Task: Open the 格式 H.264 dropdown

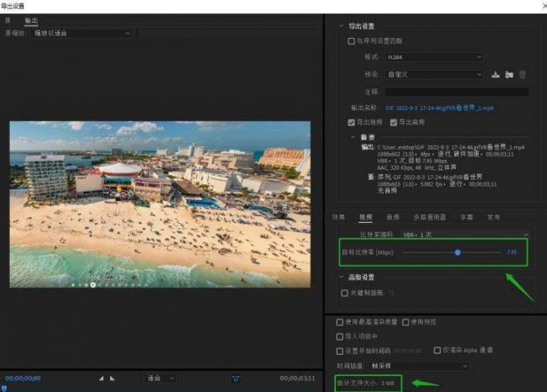Action: pos(434,57)
